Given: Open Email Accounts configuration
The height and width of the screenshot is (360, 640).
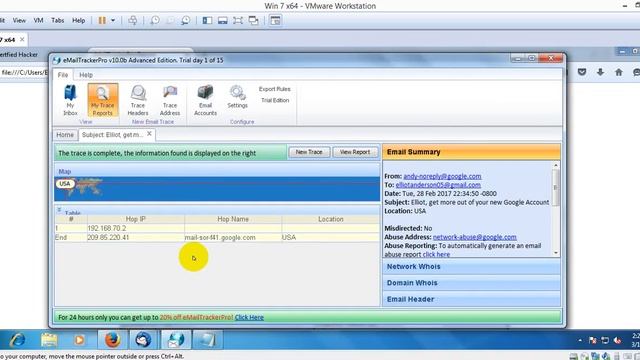Looking at the screenshot, I should pyautogui.click(x=205, y=100).
